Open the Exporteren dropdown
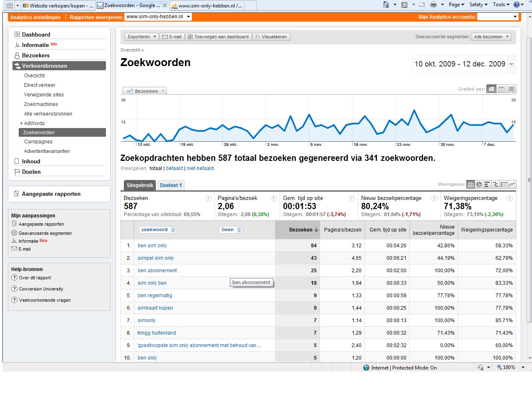This screenshot has height=409, width=532. click(x=141, y=37)
